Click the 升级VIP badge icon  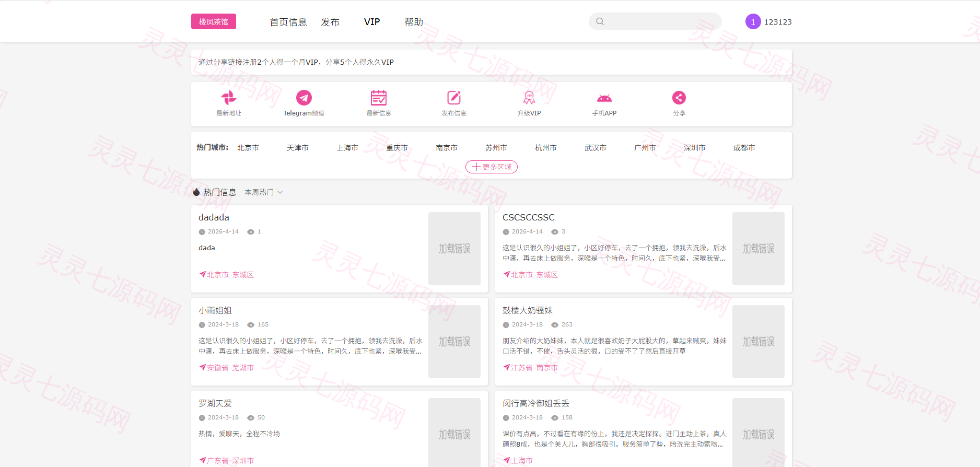[529, 98]
